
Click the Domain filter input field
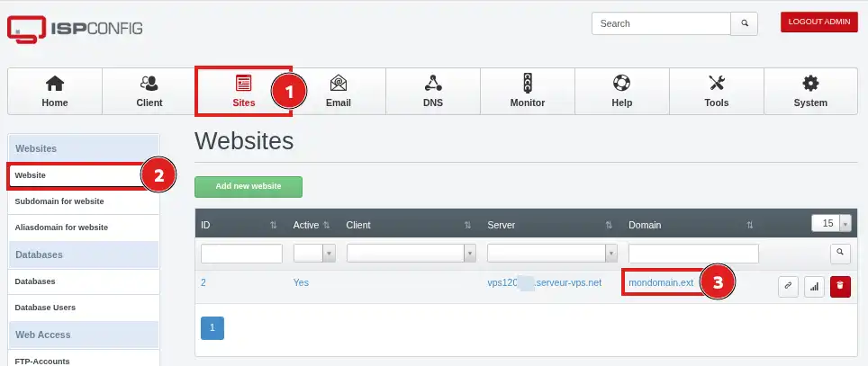(693, 254)
